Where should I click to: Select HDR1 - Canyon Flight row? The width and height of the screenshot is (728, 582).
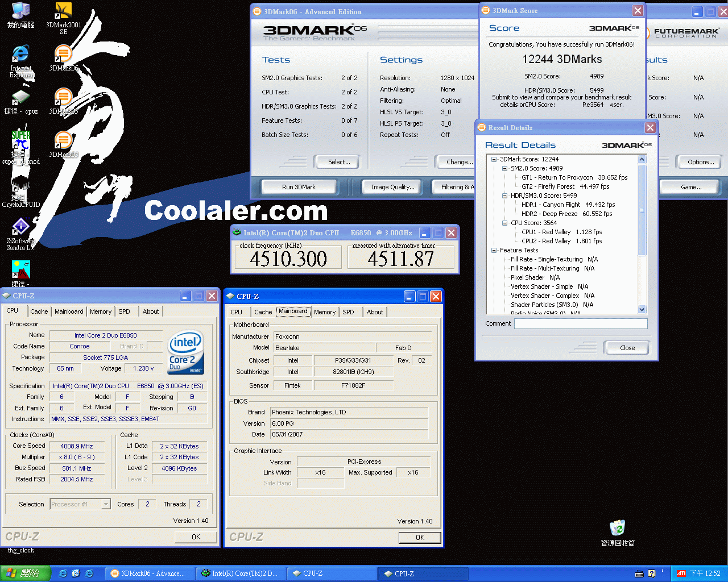tap(568, 205)
